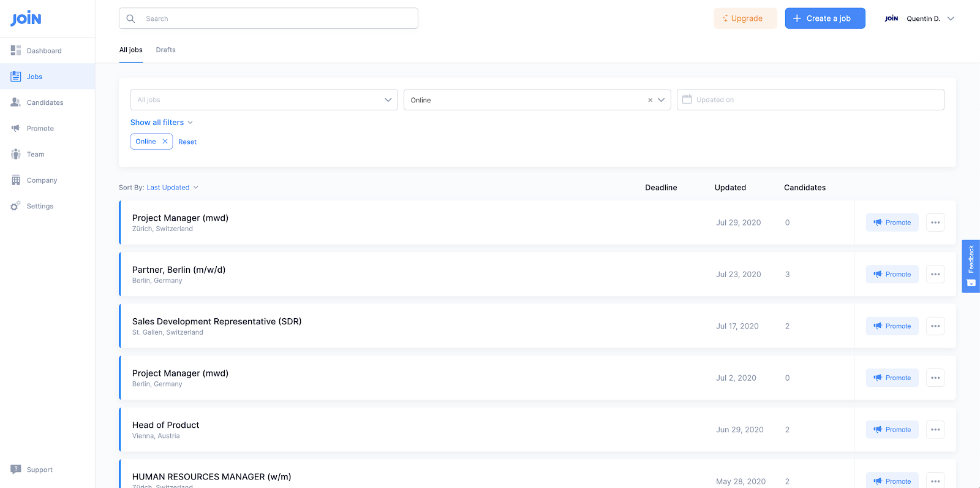This screenshot has height=488, width=980.
Task: Click the St. Gallen, Switzerland location text
Action: point(168,332)
